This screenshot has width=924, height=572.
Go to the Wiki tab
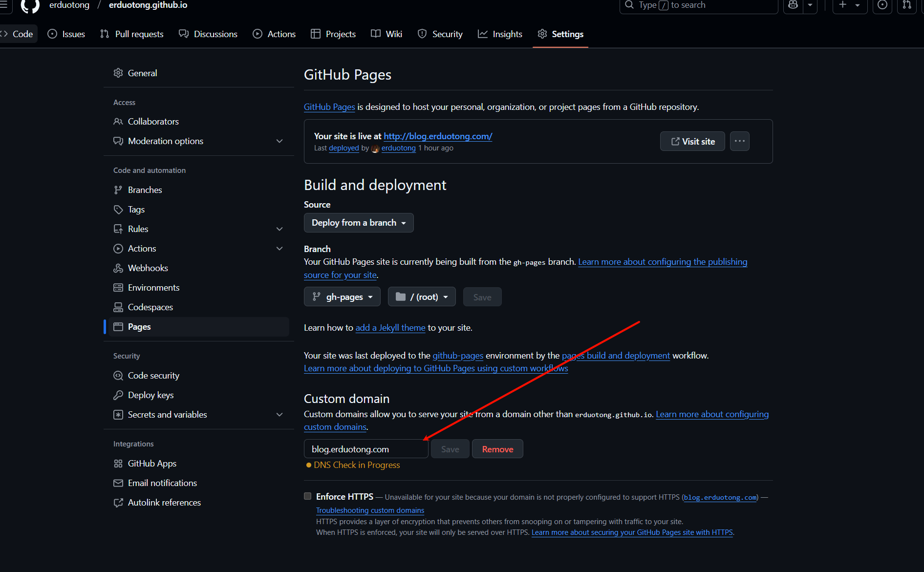click(386, 34)
